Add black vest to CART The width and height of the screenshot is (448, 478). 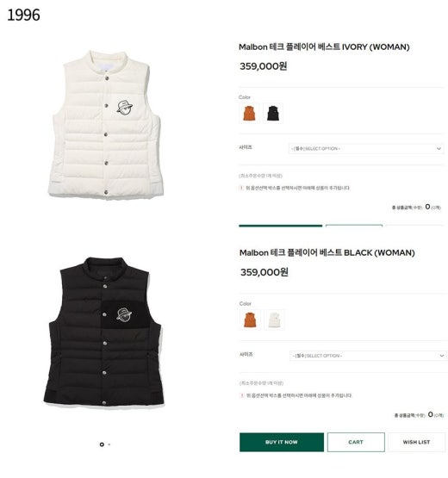pos(356,442)
